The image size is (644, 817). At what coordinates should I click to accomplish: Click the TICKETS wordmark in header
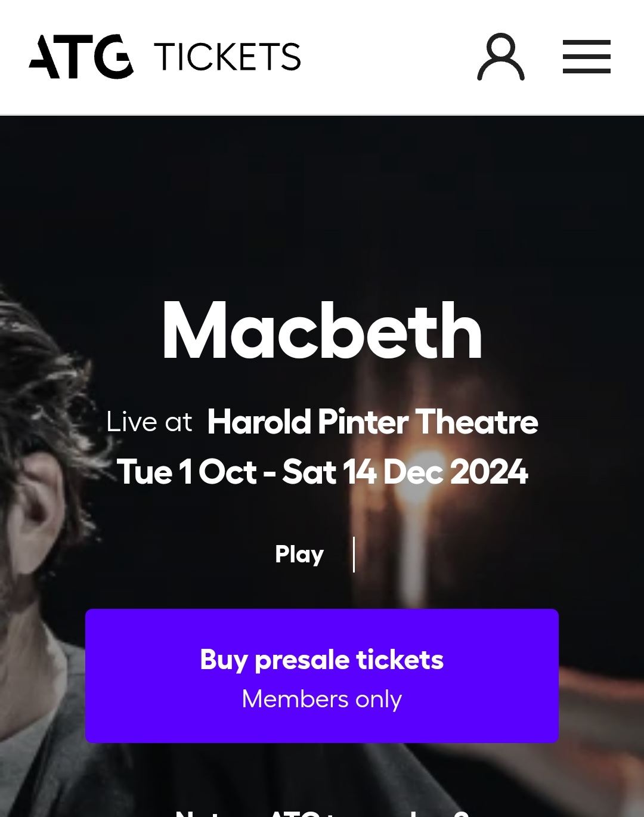coord(227,57)
